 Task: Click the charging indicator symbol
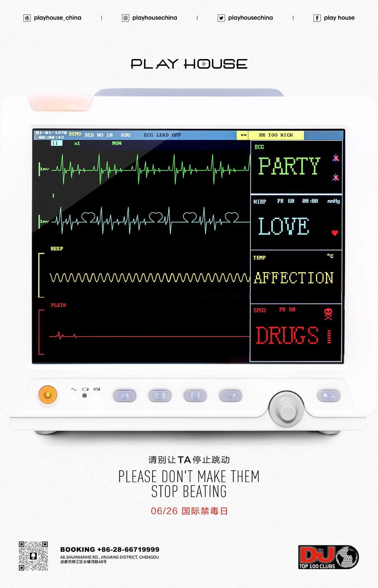pyautogui.click(x=97, y=389)
